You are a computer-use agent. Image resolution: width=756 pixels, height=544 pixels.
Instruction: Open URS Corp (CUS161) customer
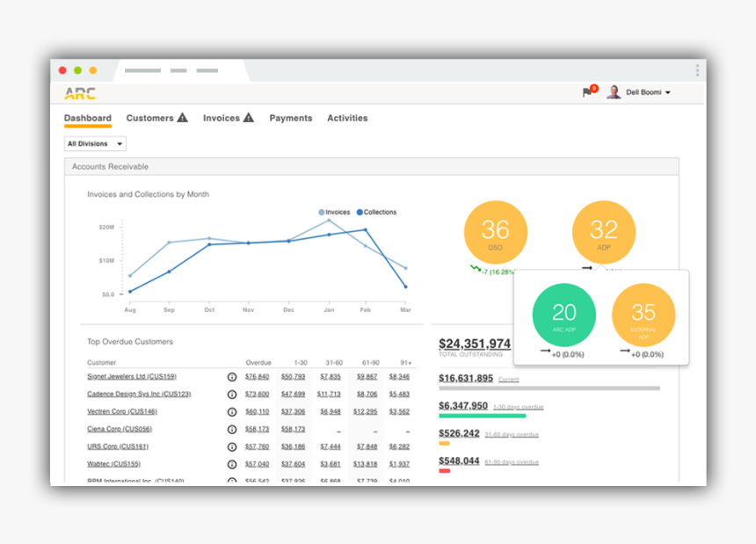pos(118,446)
